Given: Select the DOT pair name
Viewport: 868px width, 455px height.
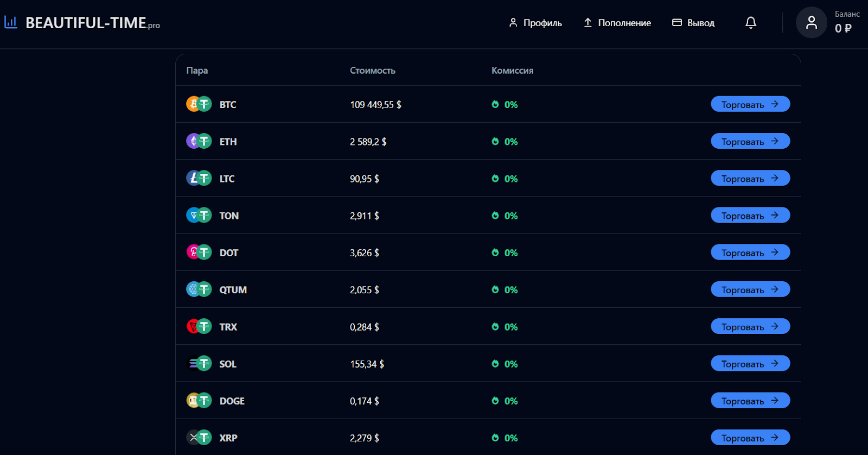Looking at the screenshot, I should point(229,253).
